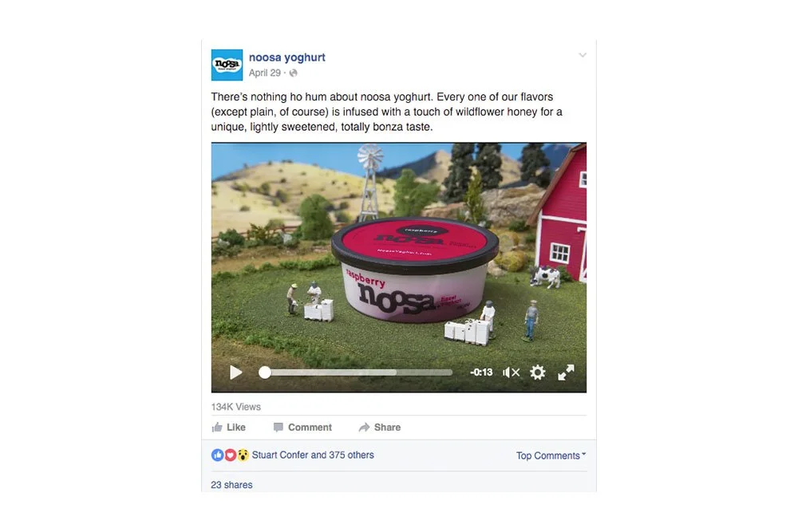Click the Wow face reaction icon
Image resolution: width=798 pixels, height=532 pixels.
(243, 455)
